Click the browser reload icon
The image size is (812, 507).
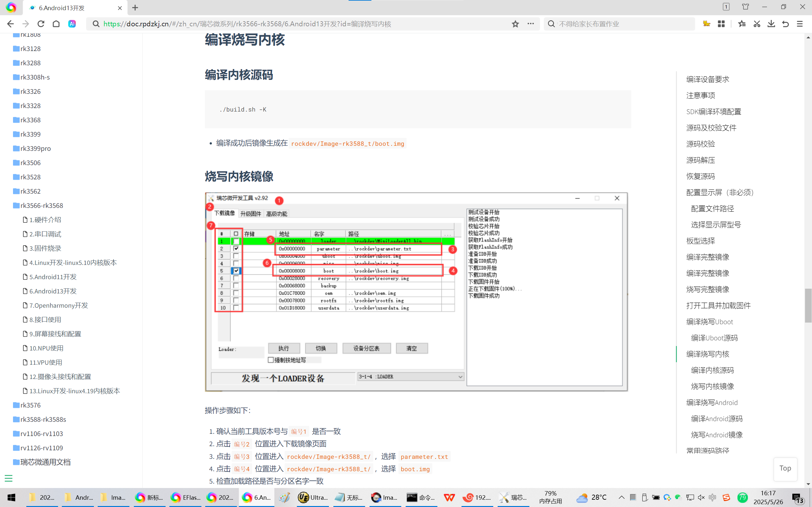[x=41, y=24]
